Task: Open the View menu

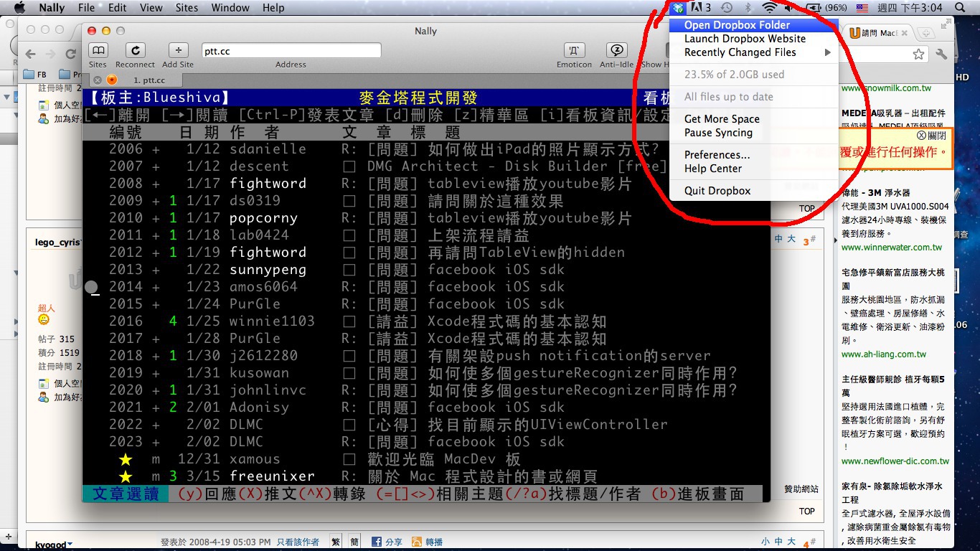Action: [x=151, y=8]
